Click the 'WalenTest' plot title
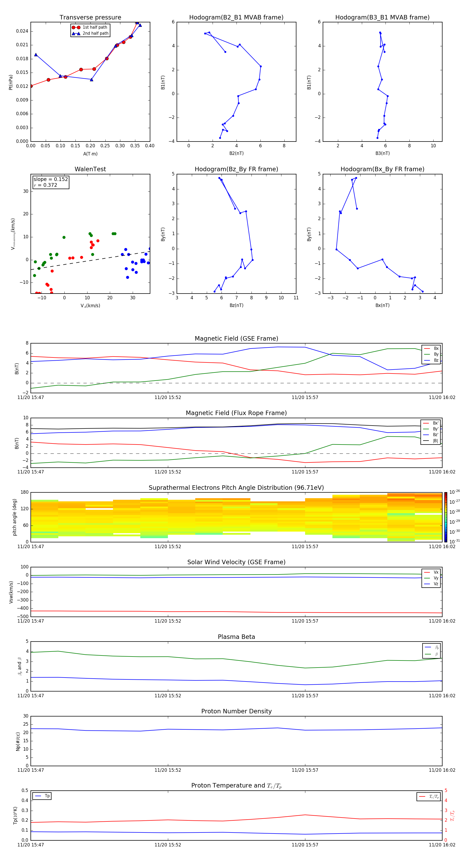The height and width of the screenshot is (868, 473). pos(90,169)
